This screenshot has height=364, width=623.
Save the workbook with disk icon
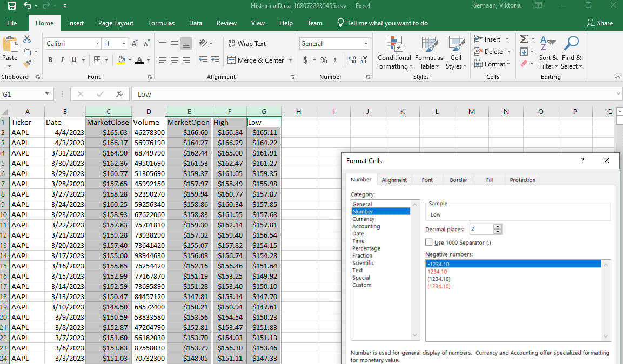pos(12,6)
